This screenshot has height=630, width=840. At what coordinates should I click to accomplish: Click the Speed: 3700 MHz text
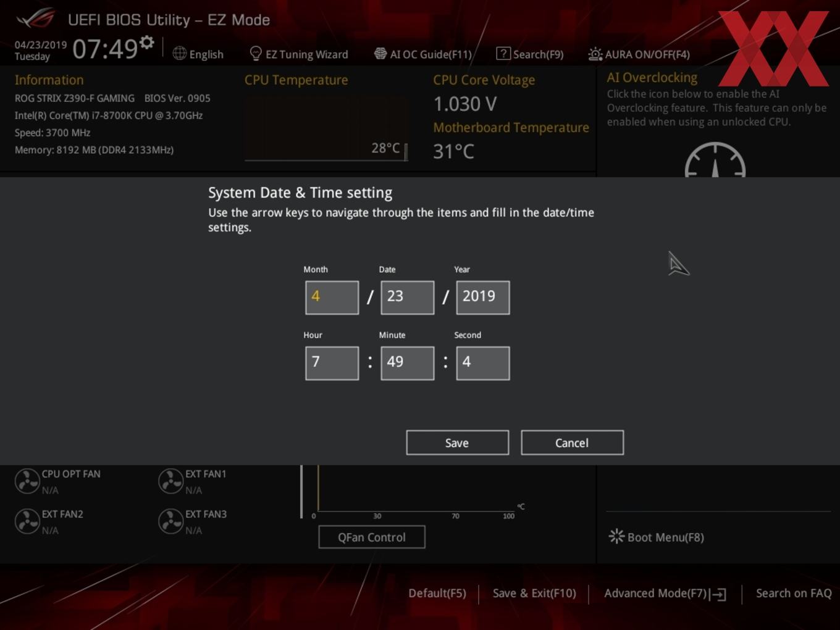click(x=52, y=133)
